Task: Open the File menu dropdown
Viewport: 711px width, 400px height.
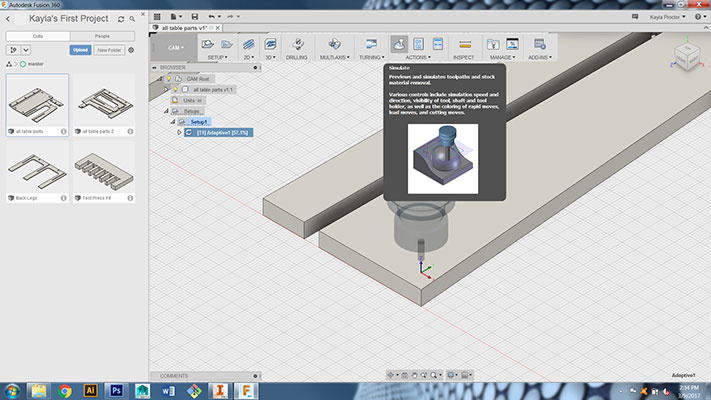Action: 176,17
